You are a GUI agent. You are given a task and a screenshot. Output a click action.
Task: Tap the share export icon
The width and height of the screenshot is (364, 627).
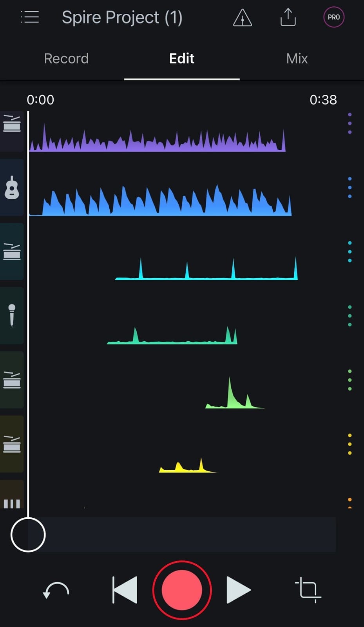click(288, 18)
